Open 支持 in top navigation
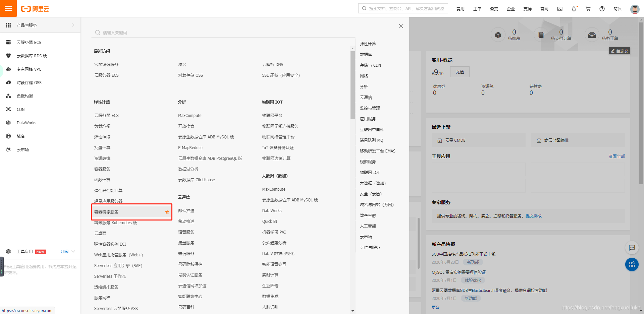Viewport: 644px width, 314px height. 528,9
